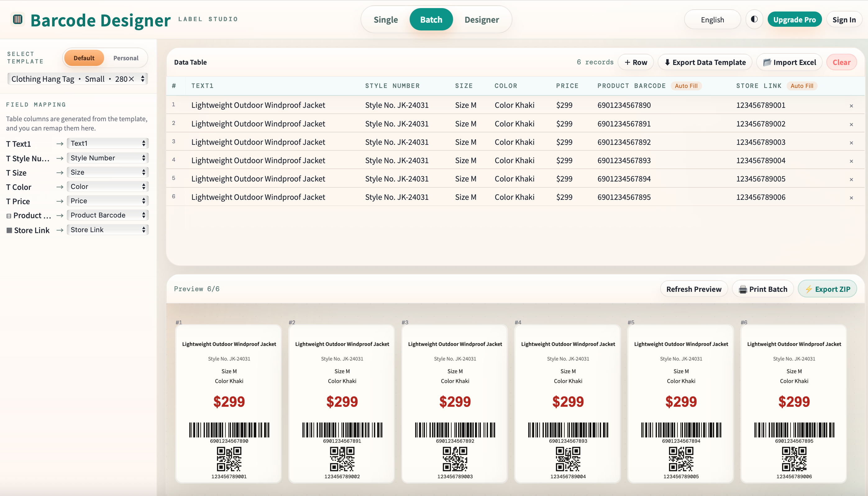The width and height of the screenshot is (868, 496).
Task: Click the lightning icon on Export ZIP
Action: coord(808,288)
